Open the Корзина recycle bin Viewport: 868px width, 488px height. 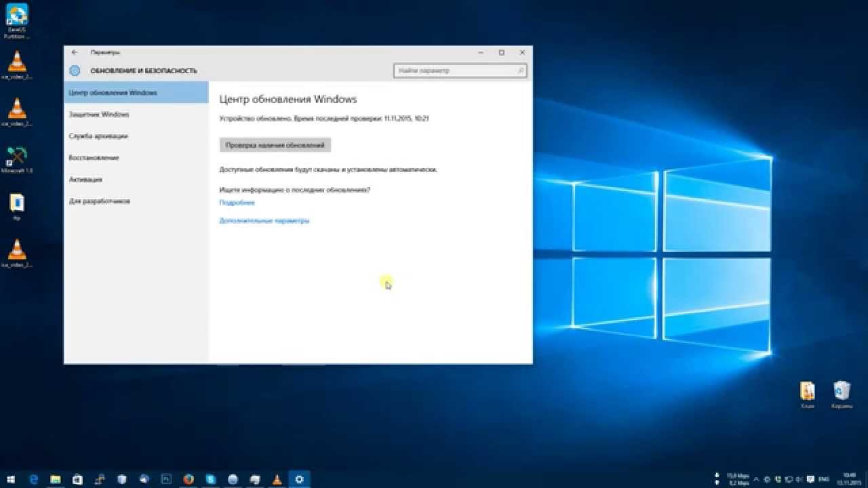(x=842, y=395)
